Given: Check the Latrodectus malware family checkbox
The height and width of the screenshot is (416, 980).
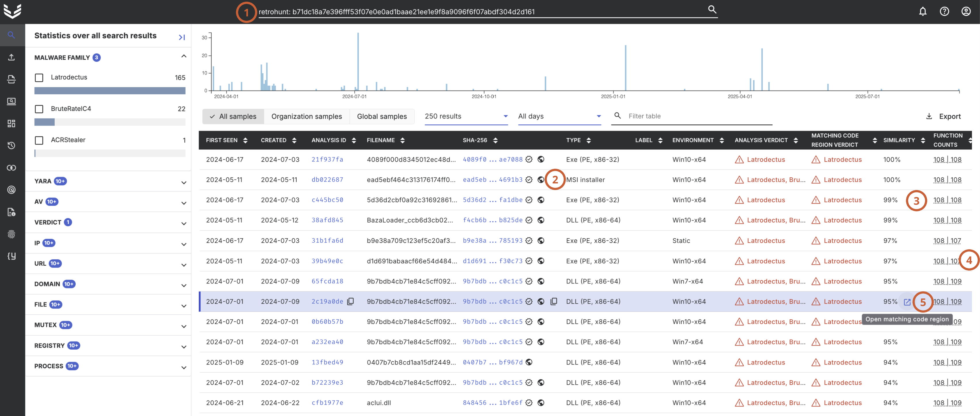Looking at the screenshot, I should (39, 78).
